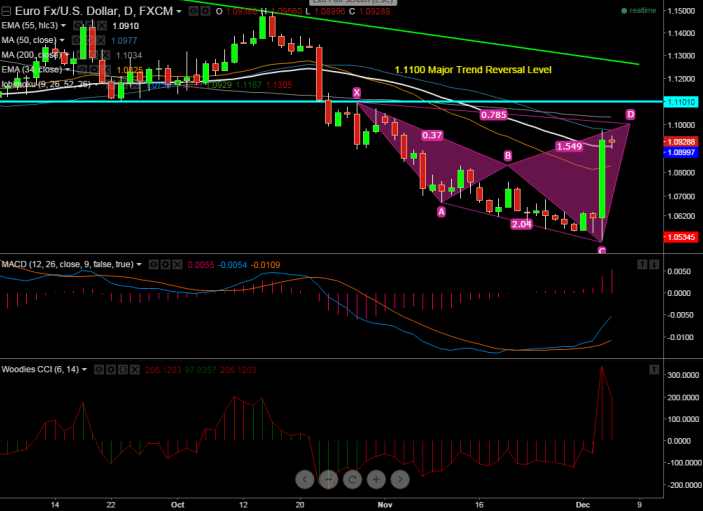Select the red 1.05345 price label

coord(681,237)
